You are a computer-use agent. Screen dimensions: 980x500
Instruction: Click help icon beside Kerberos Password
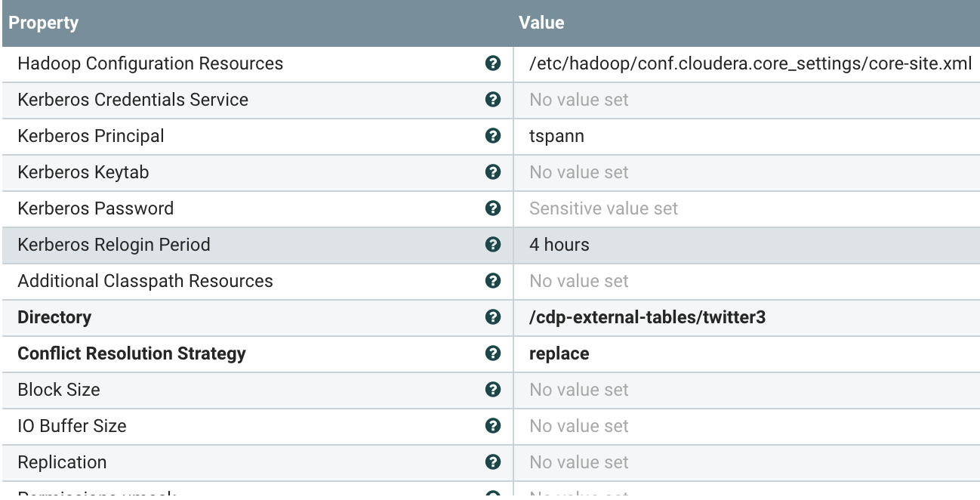coord(493,208)
